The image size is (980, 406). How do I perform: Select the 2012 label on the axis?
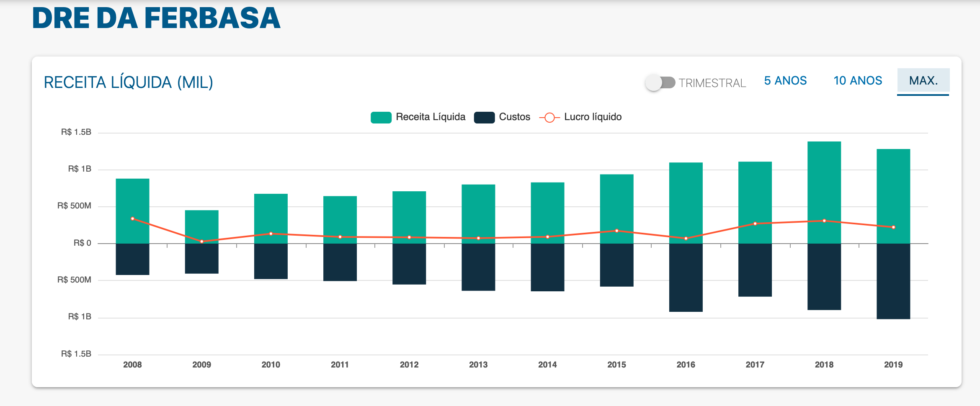(409, 365)
